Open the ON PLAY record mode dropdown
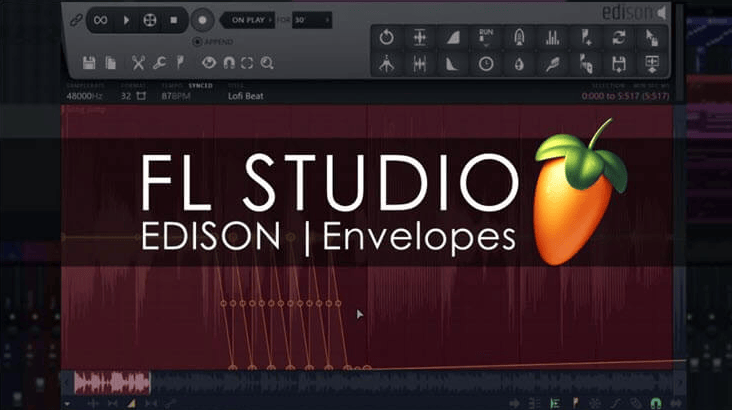This screenshot has width=732, height=410. click(x=248, y=20)
